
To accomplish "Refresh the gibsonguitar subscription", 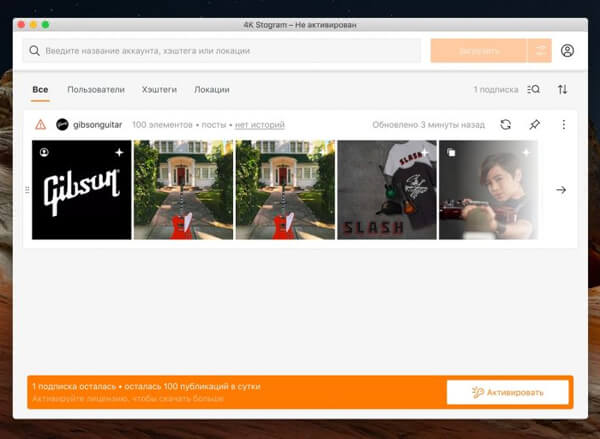I will point(506,125).
